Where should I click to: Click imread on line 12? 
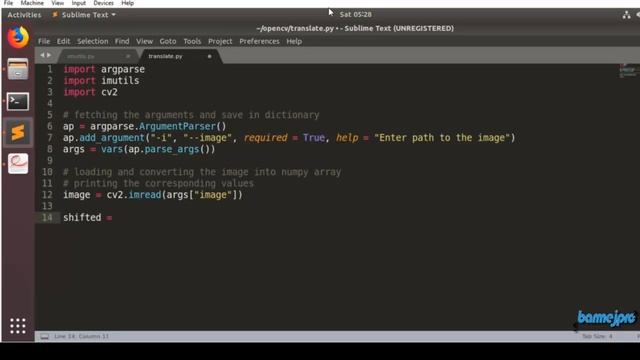[x=144, y=195]
